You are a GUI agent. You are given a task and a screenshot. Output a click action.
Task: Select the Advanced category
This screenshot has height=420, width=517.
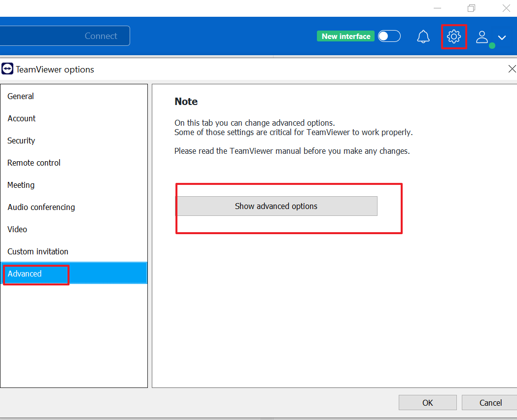(x=74, y=273)
